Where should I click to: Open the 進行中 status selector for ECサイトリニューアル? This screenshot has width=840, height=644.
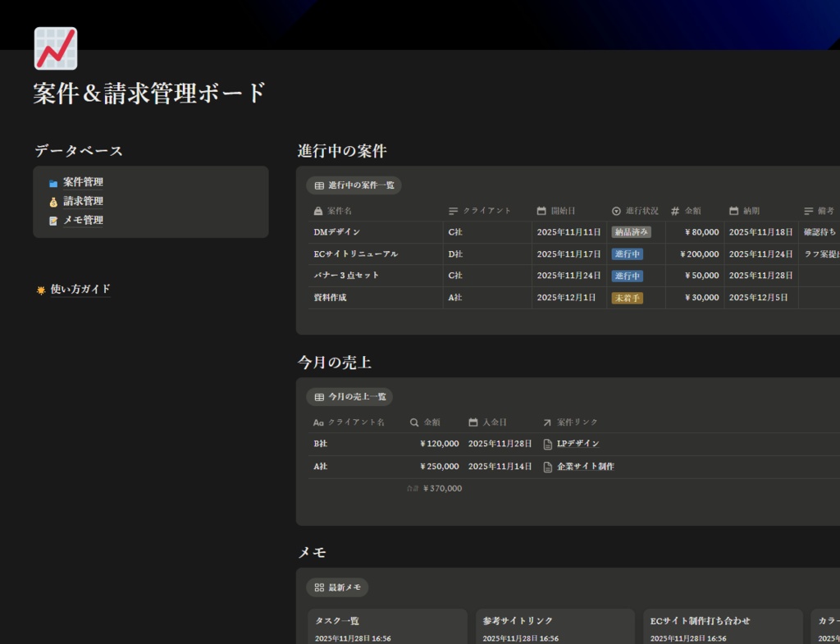(627, 254)
